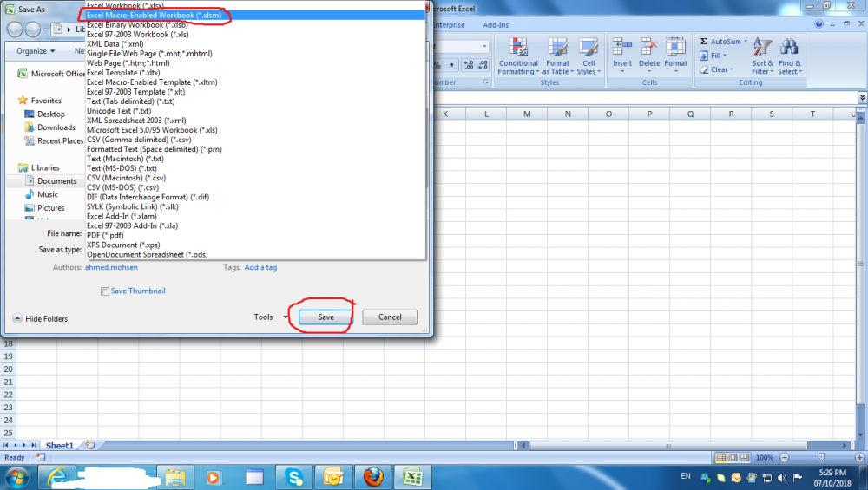Screen dimensions: 868x490
Task: Select row 20 header
Action: coord(9,369)
